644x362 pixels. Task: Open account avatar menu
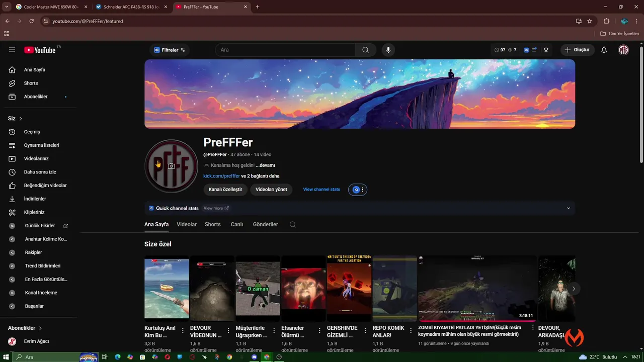(x=623, y=50)
